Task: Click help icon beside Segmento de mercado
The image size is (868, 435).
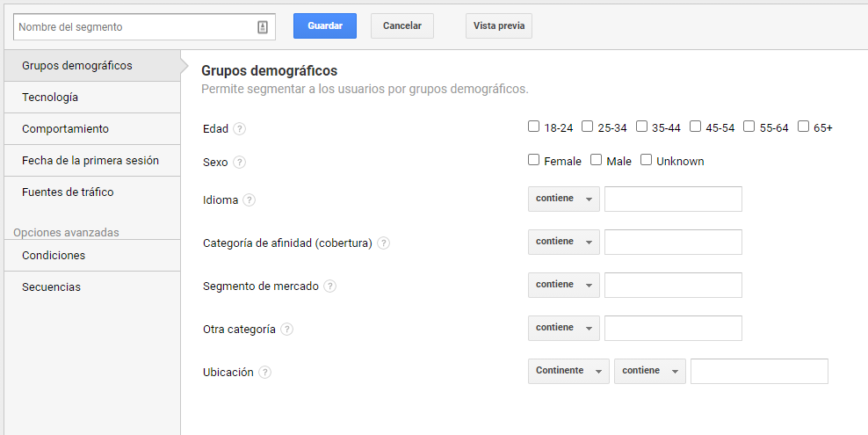Action: [x=330, y=286]
